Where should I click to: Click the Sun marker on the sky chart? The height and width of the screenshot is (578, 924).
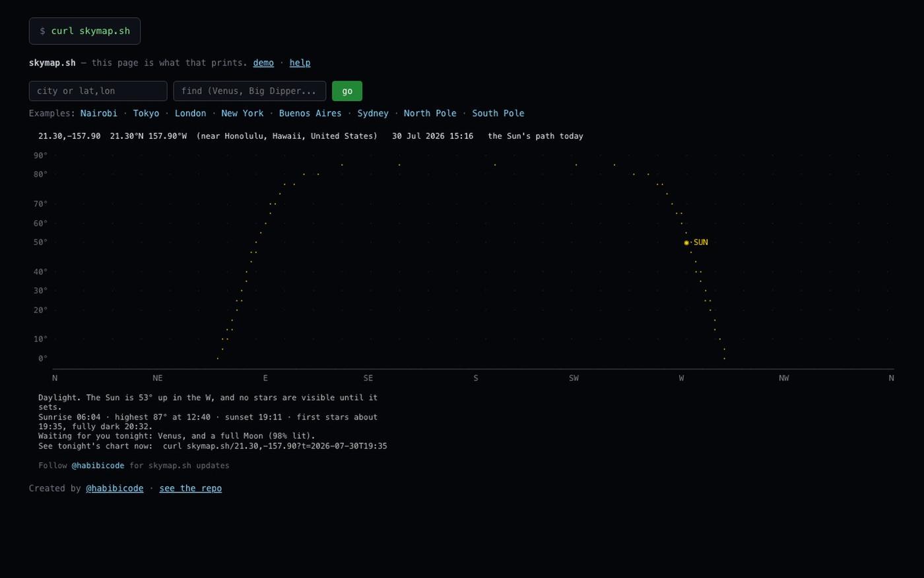coord(686,242)
